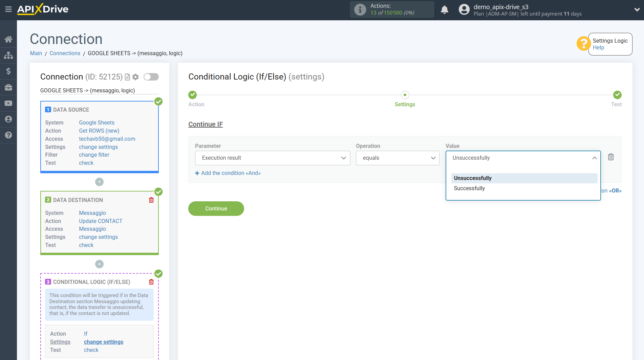The width and height of the screenshot is (644, 360).
Task: Click the Main breadcrumb link
Action: tap(36, 53)
